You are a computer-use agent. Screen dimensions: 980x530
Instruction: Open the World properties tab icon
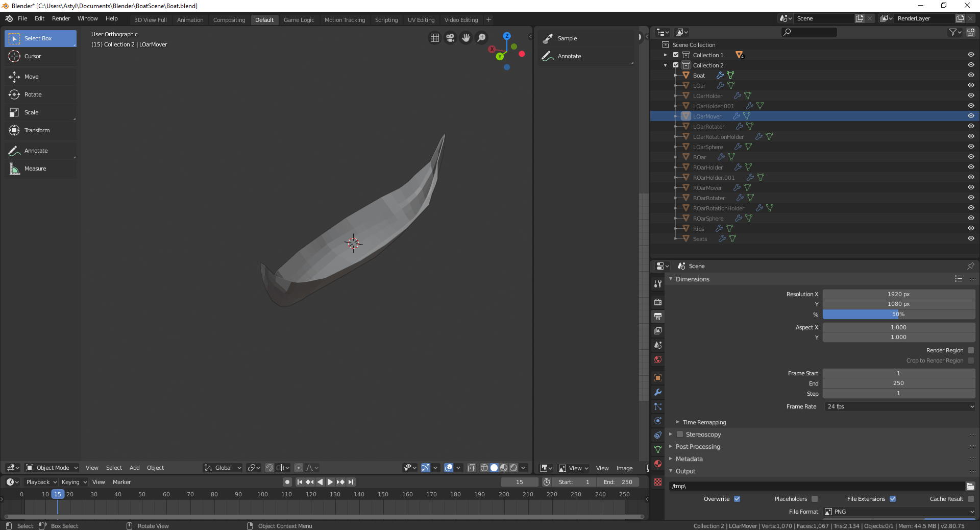[658, 359]
